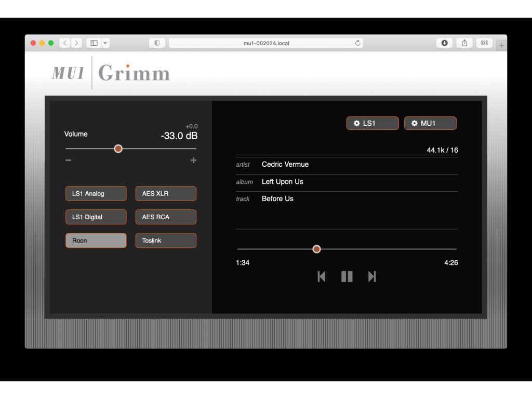Click the 44.1k / 16 format label
The image size is (532, 399).
pos(443,150)
